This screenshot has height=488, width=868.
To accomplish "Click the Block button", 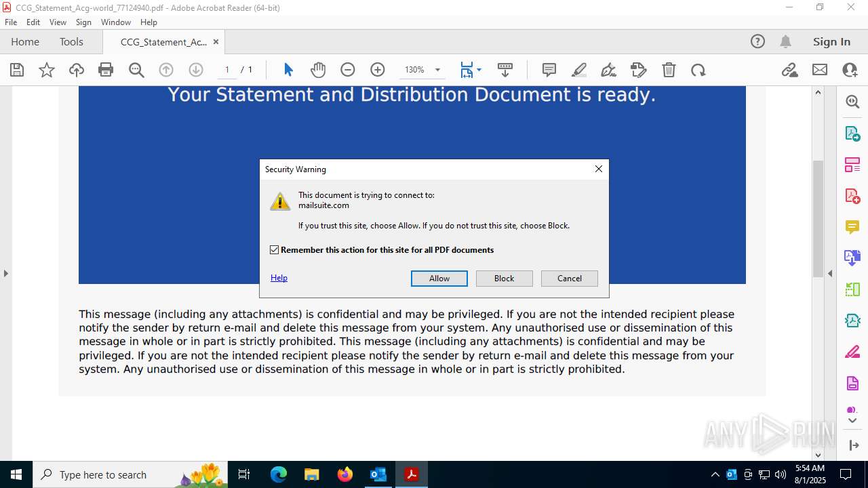I will (x=505, y=279).
